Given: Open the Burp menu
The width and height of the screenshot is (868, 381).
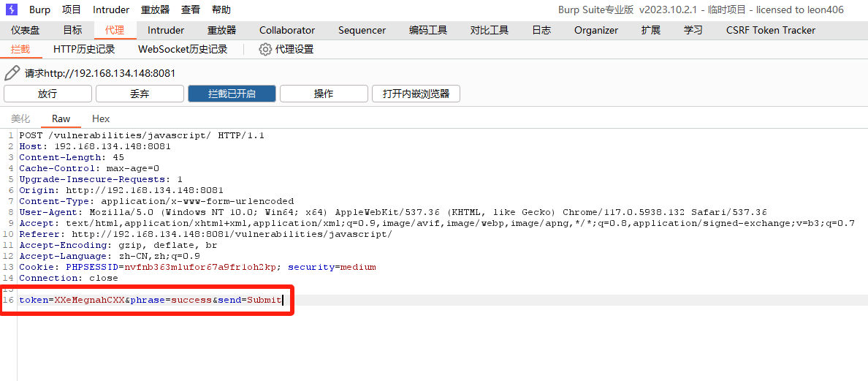Looking at the screenshot, I should [x=40, y=10].
